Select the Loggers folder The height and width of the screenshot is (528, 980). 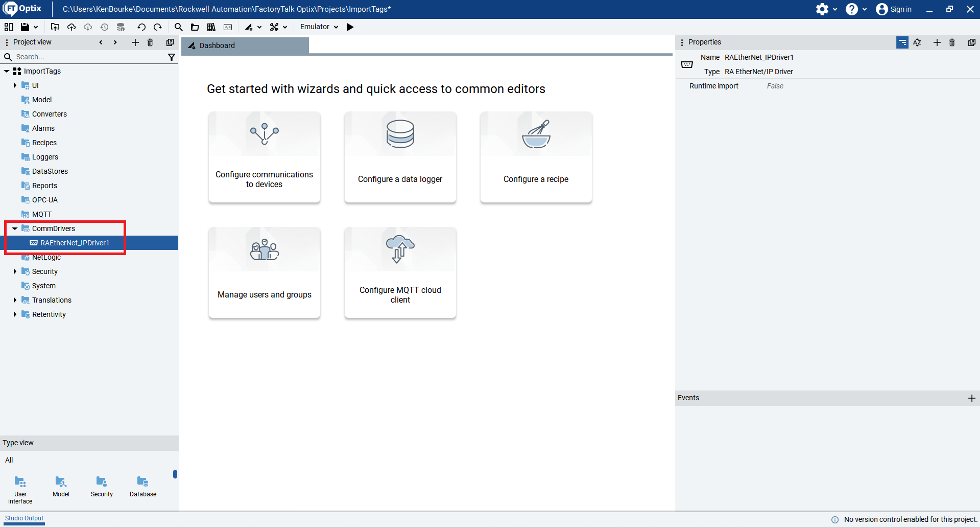[x=45, y=157]
